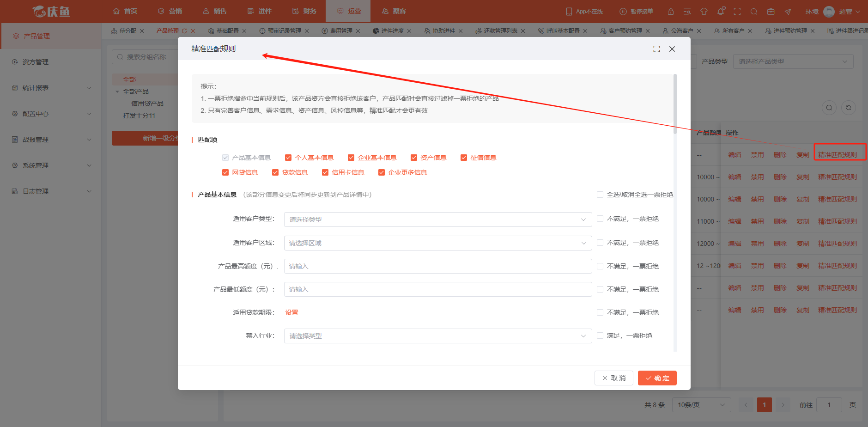Screen dimensions: 868x427
Task: Uncheck 个人基本信息 match item
Action: pyautogui.click(x=288, y=158)
